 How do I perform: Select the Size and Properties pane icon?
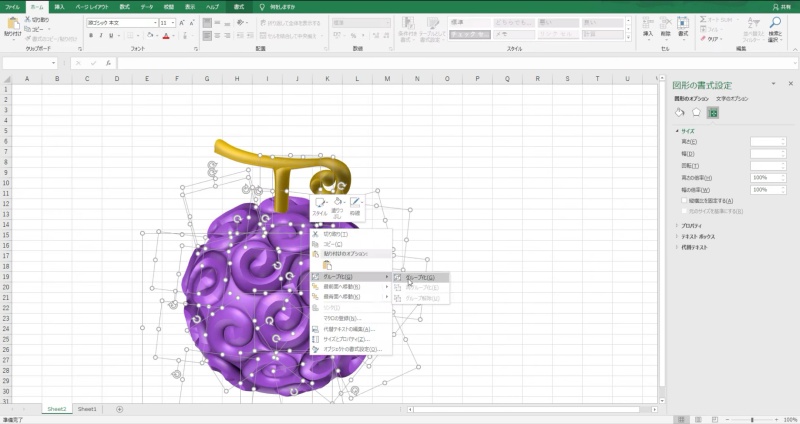[x=713, y=113]
